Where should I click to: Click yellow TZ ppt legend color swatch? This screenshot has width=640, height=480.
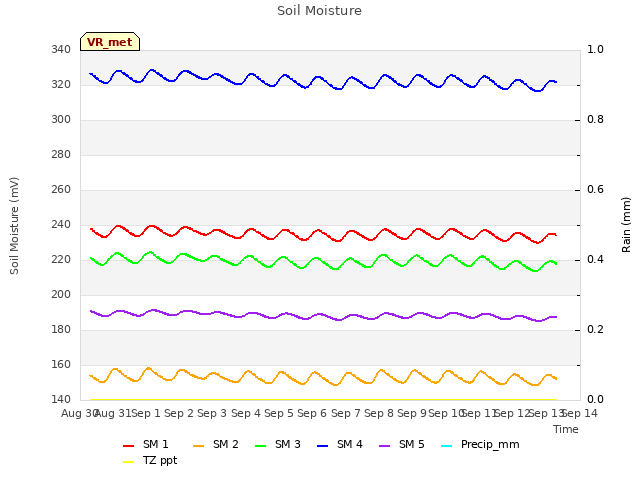pos(129,462)
